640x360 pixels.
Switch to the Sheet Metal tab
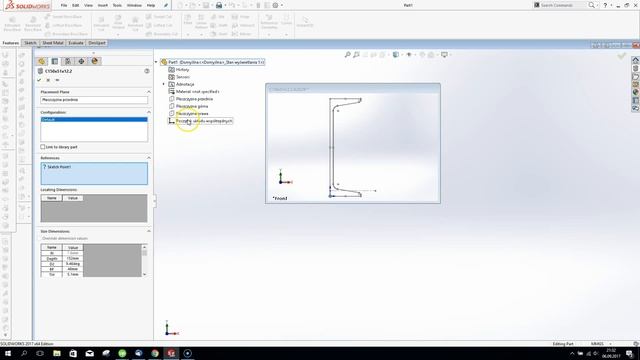(x=53, y=43)
